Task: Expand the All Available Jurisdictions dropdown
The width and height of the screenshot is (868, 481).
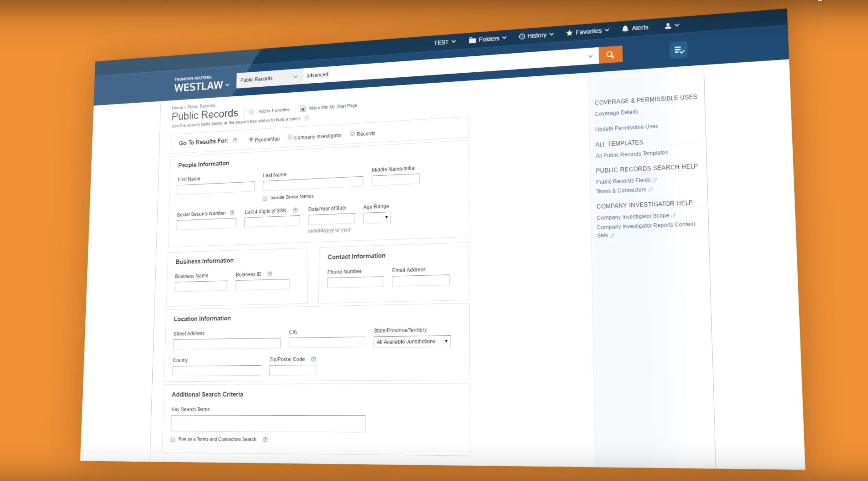Action: [412, 341]
